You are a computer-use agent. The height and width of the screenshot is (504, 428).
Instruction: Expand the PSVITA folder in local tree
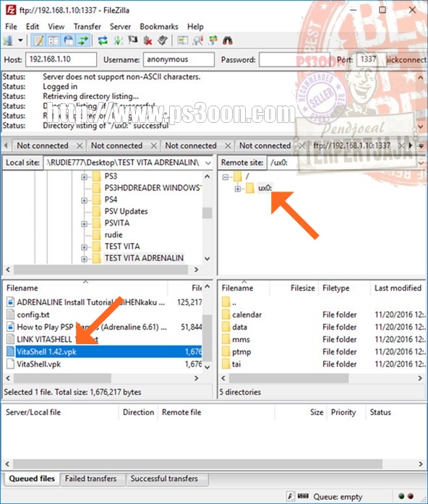click(84, 223)
